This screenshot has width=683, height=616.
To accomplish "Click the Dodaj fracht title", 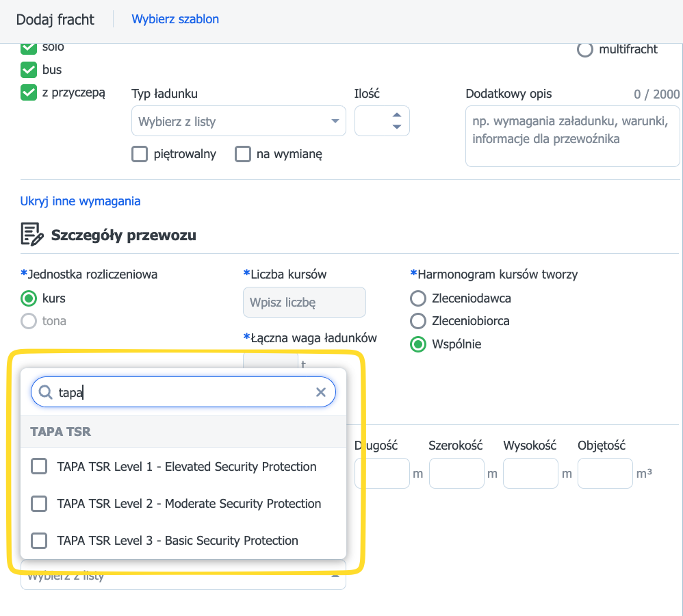I will [x=55, y=20].
